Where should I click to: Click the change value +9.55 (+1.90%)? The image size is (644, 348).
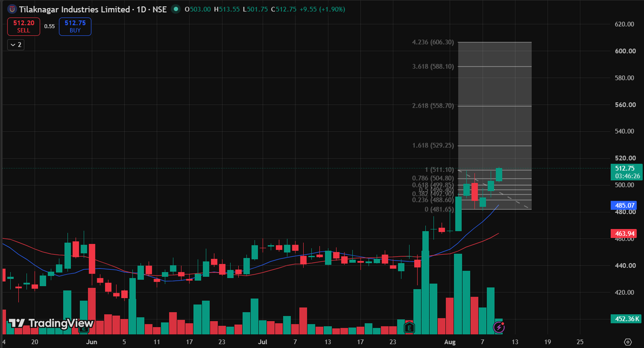[x=323, y=9]
